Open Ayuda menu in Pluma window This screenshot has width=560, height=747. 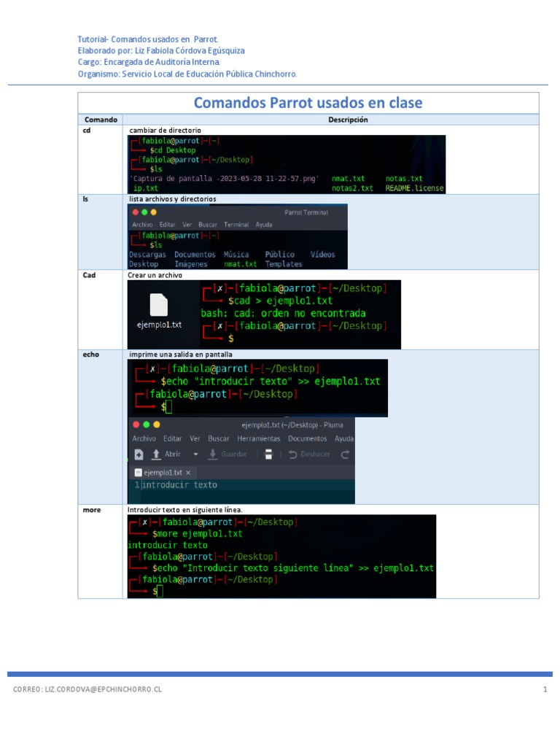point(344,438)
